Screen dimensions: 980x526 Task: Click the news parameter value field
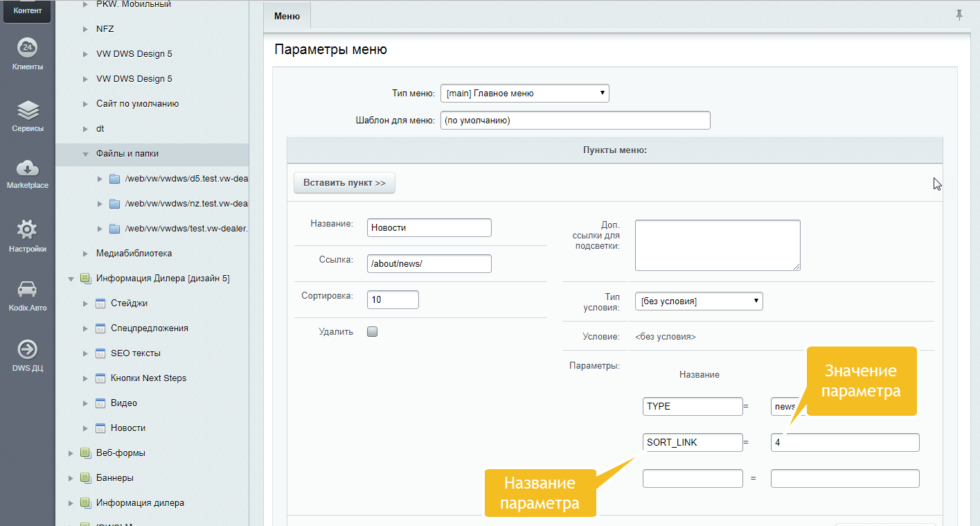[x=788, y=406]
